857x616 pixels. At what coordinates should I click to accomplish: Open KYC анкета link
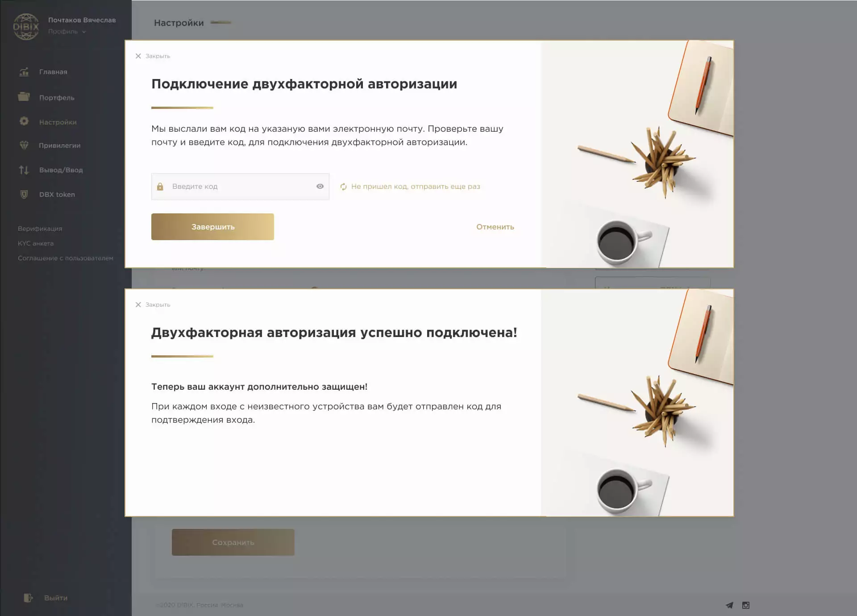tap(36, 243)
